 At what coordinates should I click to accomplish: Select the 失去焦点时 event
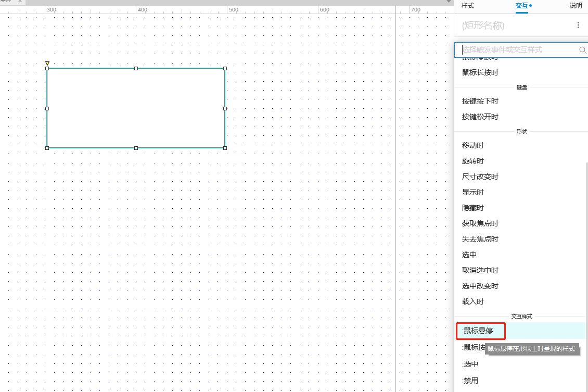point(480,239)
